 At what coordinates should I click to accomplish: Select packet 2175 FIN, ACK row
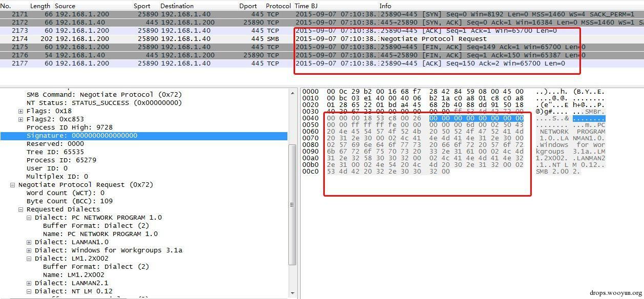tap(322, 47)
